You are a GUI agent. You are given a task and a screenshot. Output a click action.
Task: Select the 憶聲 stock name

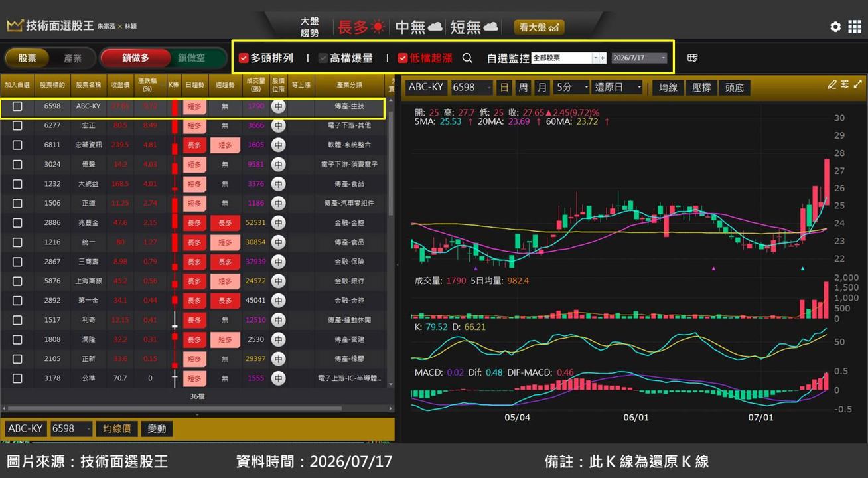(x=88, y=165)
